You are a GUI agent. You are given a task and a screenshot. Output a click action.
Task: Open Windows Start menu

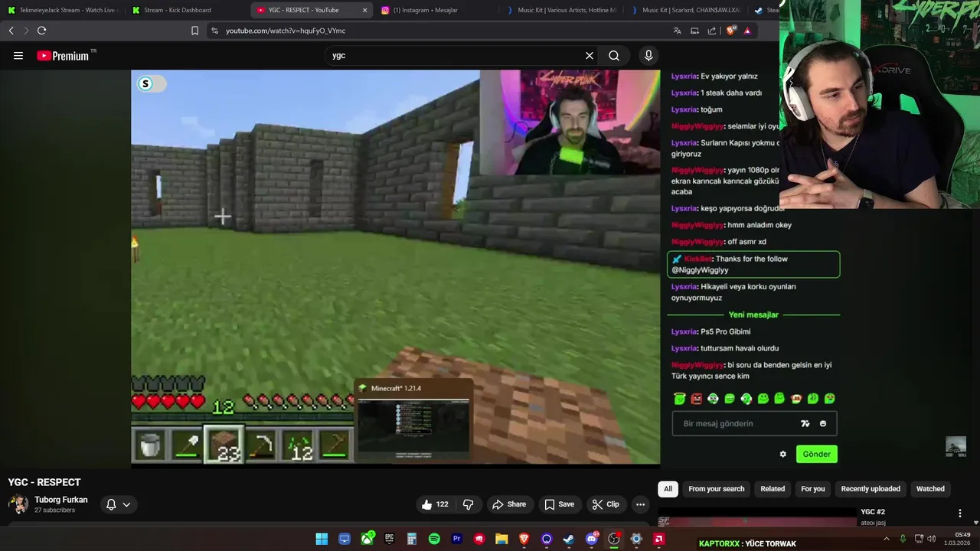pyautogui.click(x=322, y=540)
